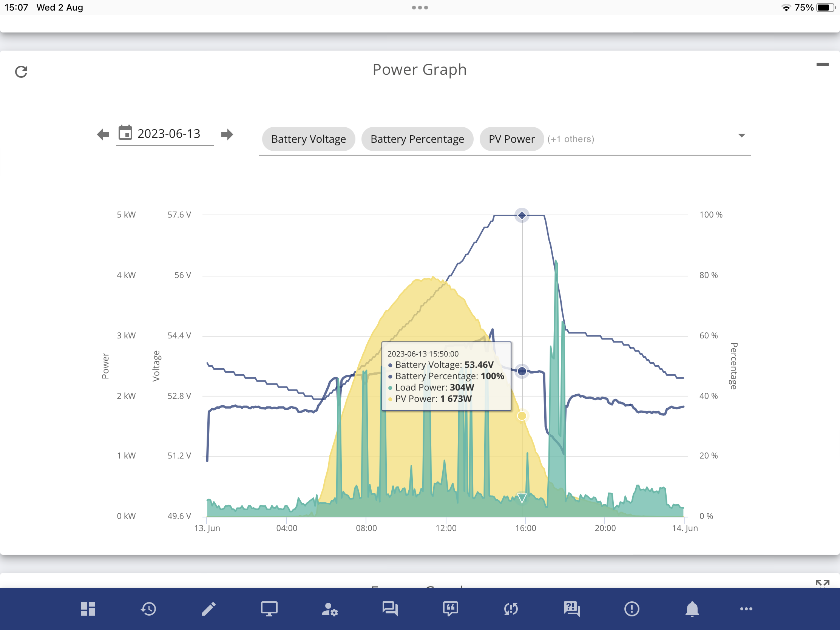Open the alert exclamation circle icon

point(632,609)
